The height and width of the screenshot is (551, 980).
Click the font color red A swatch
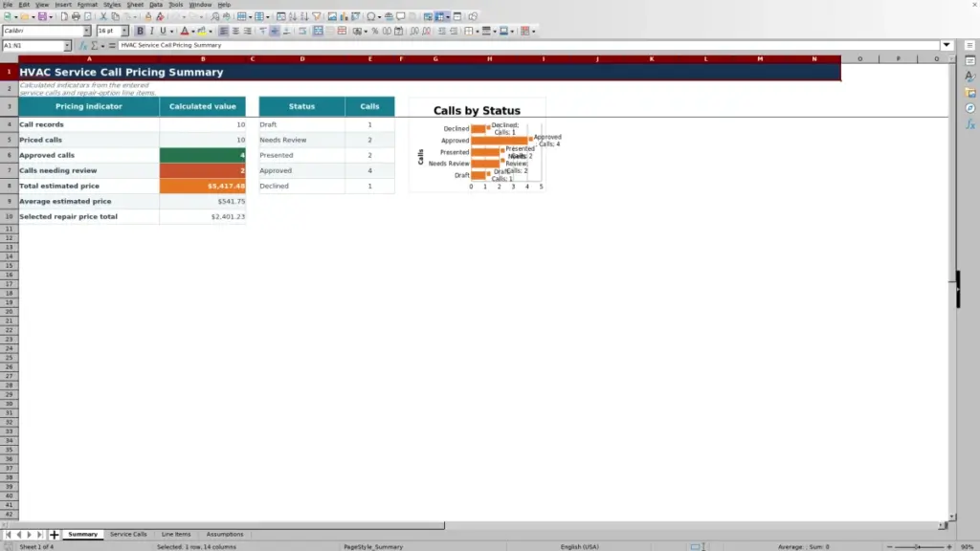click(x=185, y=32)
